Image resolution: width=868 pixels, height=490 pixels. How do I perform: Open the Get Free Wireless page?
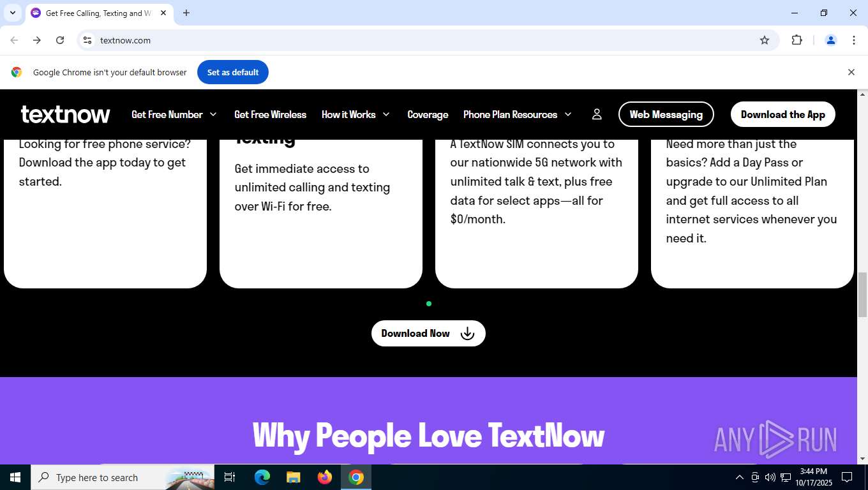pos(270,114)
